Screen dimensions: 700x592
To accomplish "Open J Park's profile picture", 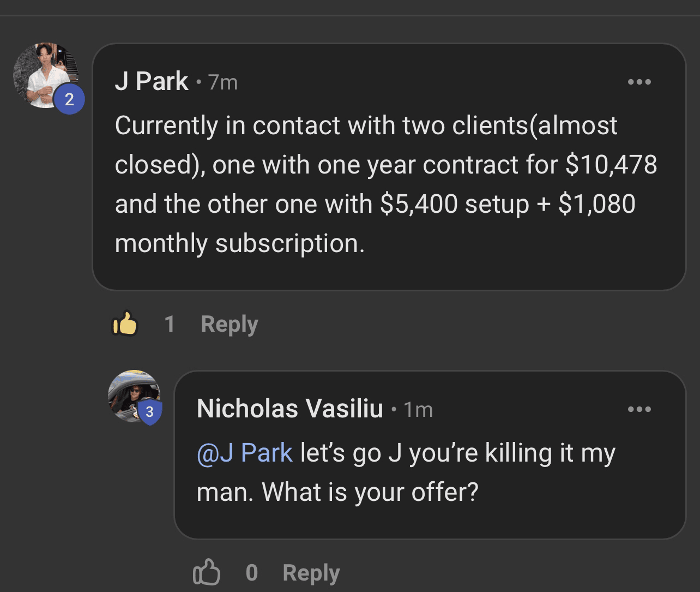I will 43,73.
